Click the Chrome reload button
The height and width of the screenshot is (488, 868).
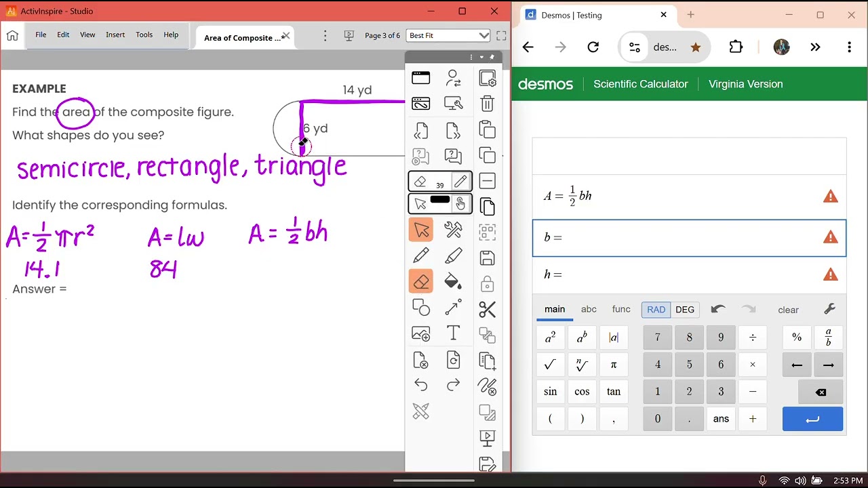pyautogui.click(x=593, y=47)
